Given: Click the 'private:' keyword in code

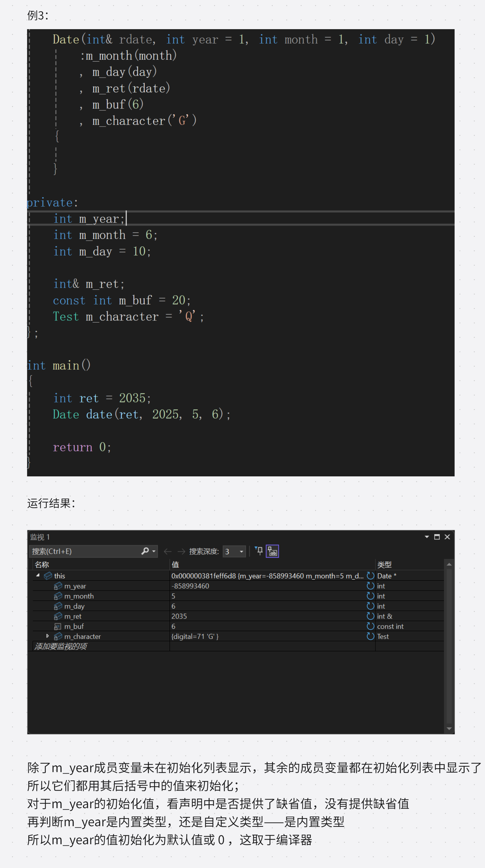Looking at the screenshot, I should (x=52, y=203).
